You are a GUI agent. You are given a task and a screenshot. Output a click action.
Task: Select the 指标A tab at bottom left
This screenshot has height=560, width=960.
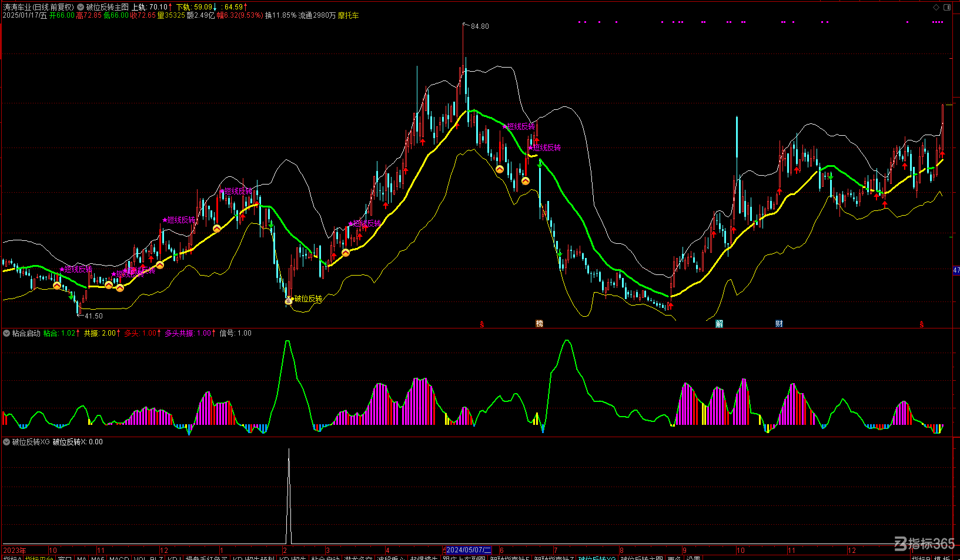12,559
